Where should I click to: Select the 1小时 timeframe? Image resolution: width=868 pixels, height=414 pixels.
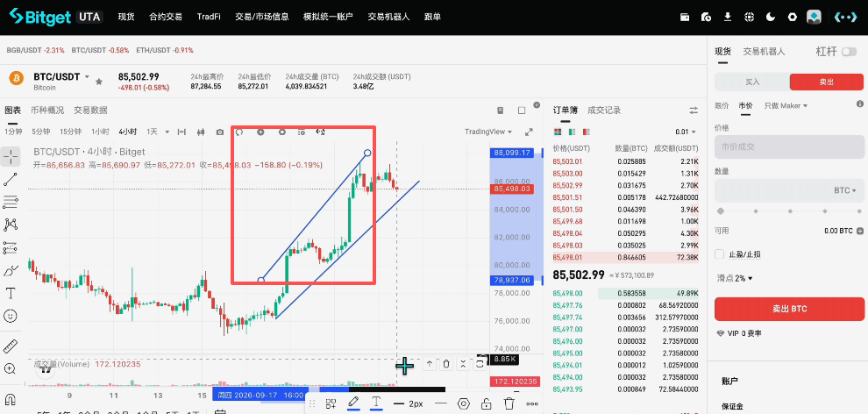coord(100,132)
